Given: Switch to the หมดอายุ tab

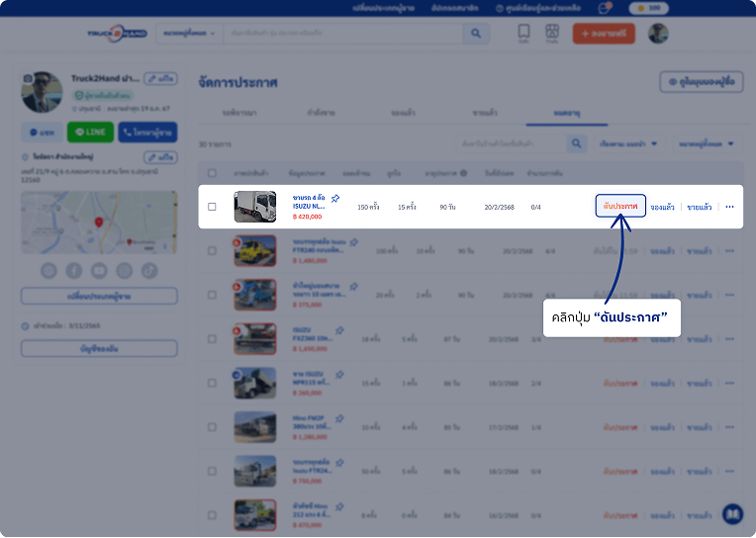Looking at the screenshot, I should pyautogui.click(x=566, y=113).
